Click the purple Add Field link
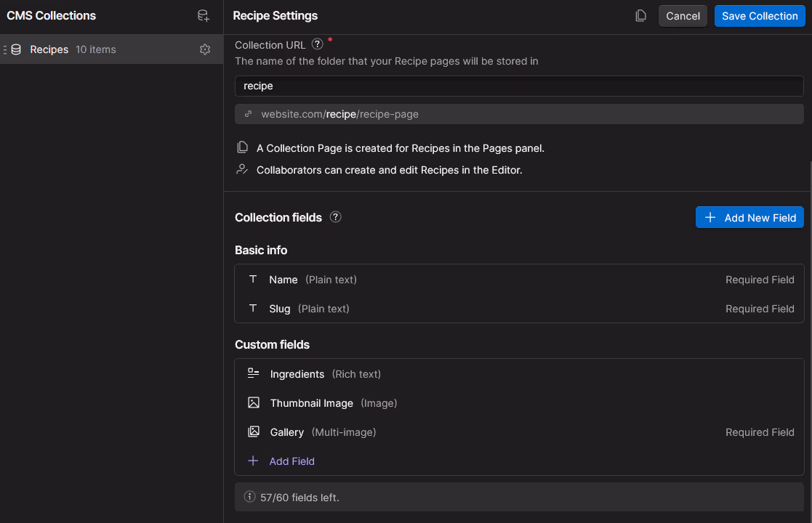 point(292,461)
